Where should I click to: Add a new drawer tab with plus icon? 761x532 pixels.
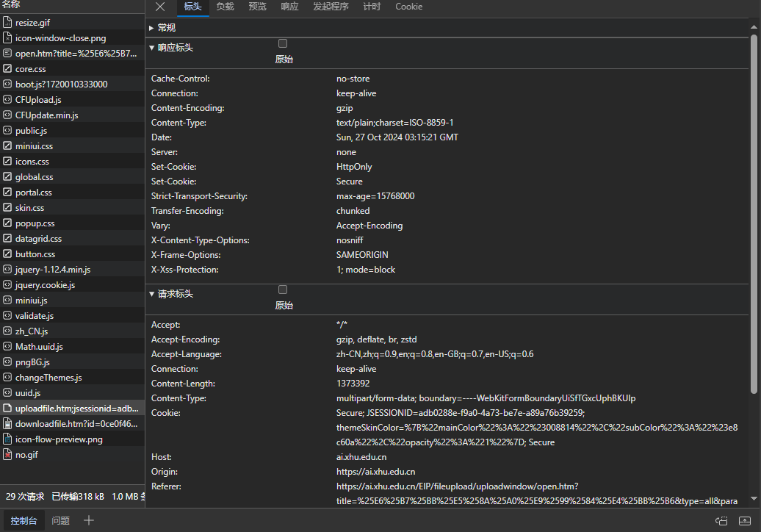point(88,520)
